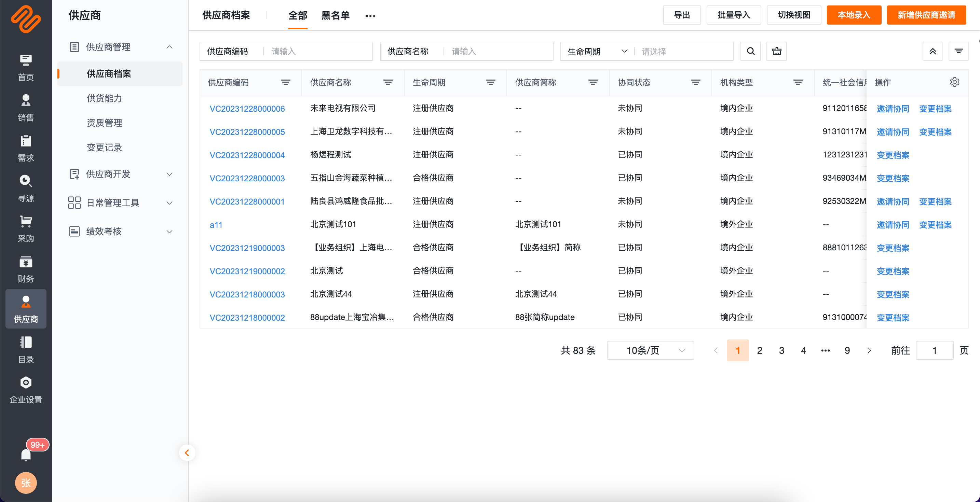Click the 本地录入 button

(x=854, y=15)
